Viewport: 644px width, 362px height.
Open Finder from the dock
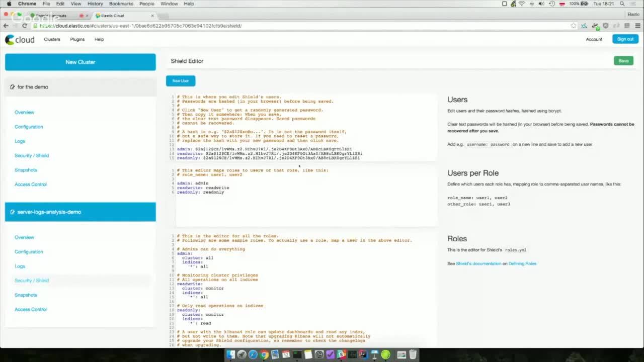230,354
